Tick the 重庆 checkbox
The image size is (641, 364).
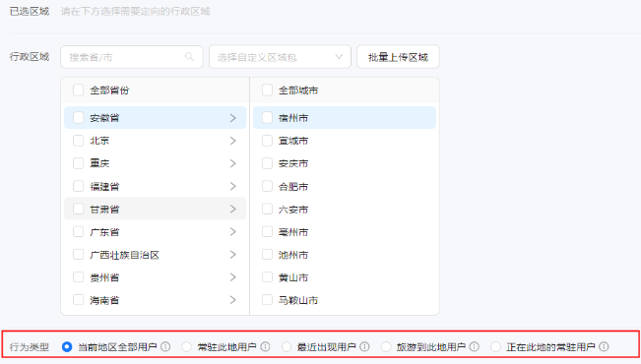(78, 163)
